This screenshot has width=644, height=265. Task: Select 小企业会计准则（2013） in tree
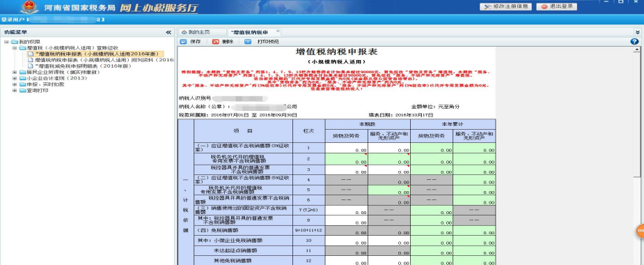pyautogui.click(x=57, y=78)
